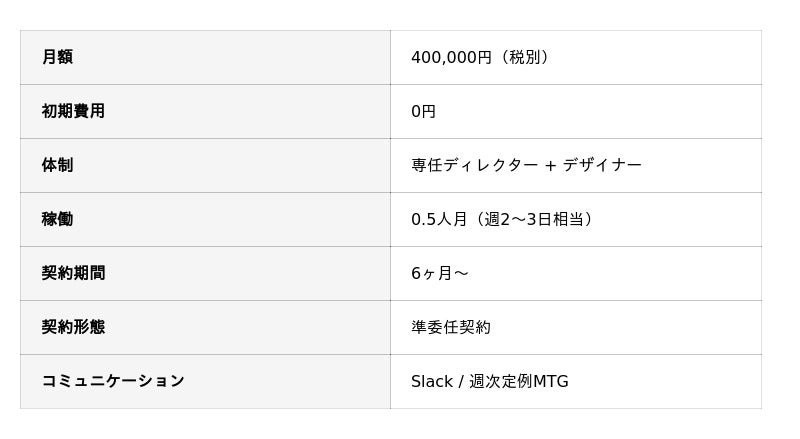
Task: Select the 稼働 row header
Action: [57, 220]
